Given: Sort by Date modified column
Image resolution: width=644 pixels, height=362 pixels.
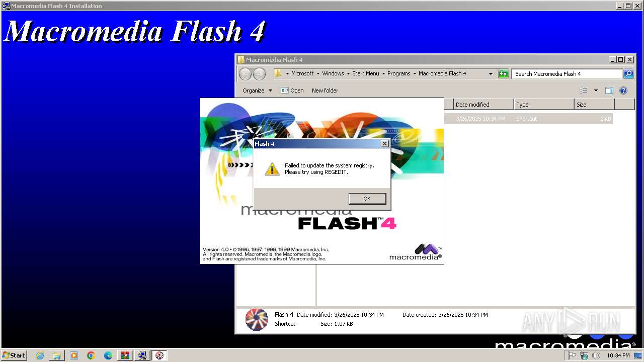Looking at the screenshot, I should (x=484, y=105).
